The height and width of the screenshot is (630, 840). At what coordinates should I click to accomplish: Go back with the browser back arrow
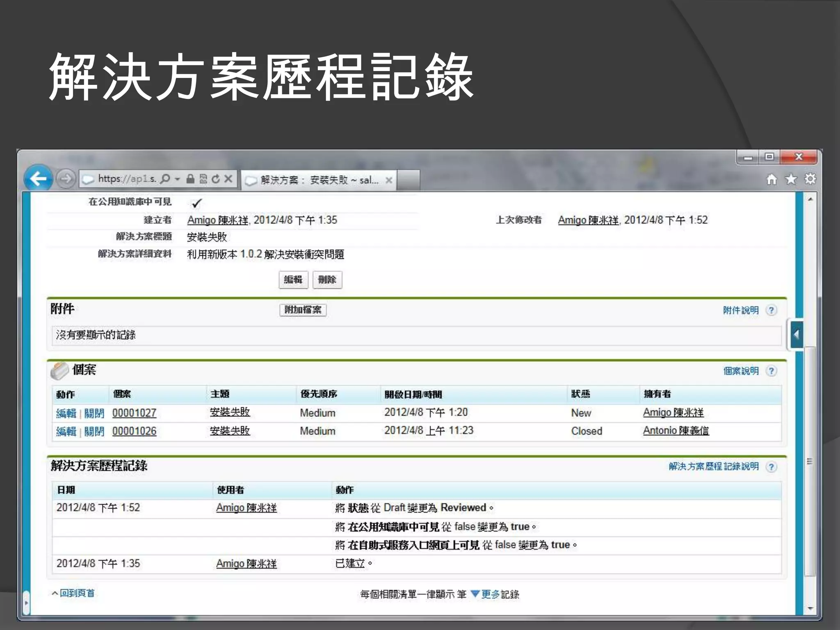click(38, 178)
